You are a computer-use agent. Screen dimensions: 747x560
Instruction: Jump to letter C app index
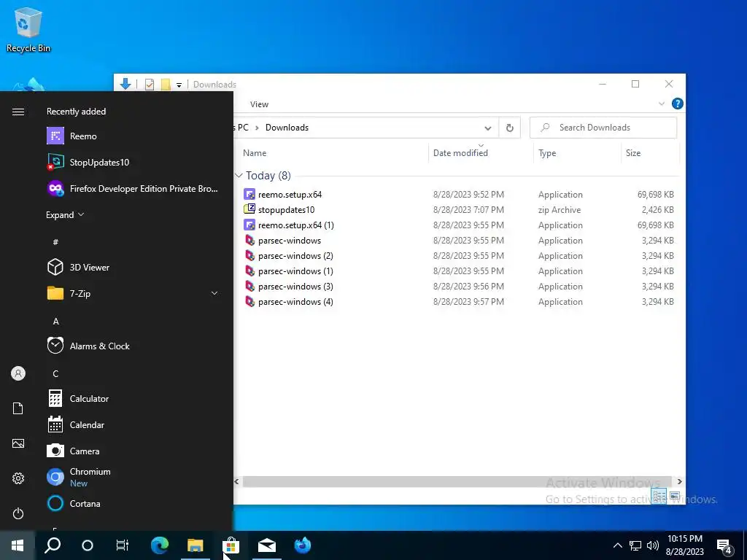point(55,374)
